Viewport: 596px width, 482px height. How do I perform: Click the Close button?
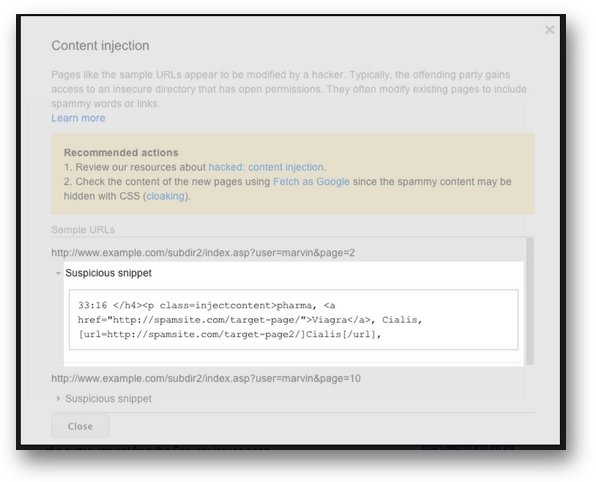tap(80, 426)
